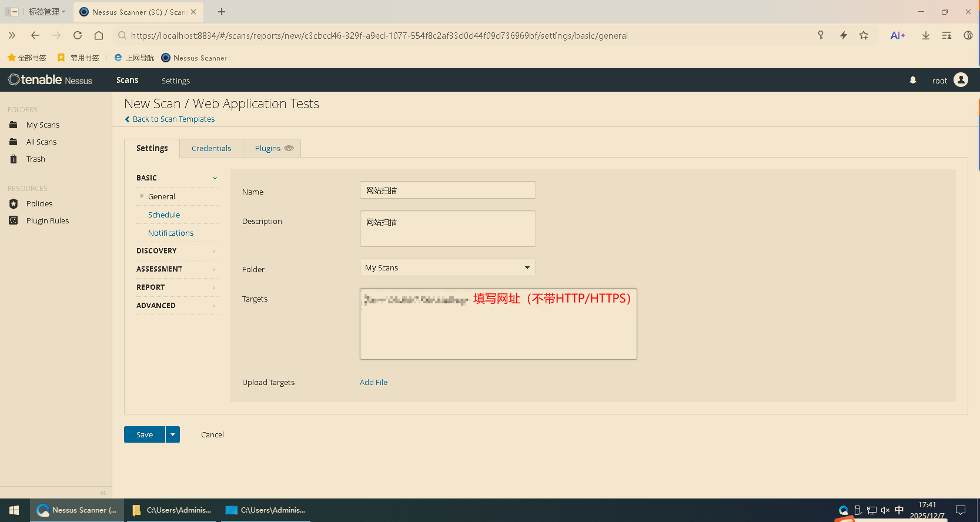Image resolution: width=980 pixels, height=522 pixels.
Task: Open the root user account icon
Action: click(x=961, y=80)
